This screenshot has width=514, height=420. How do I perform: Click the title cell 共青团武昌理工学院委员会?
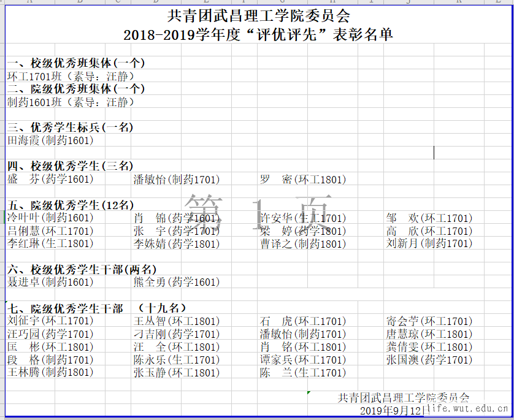pos(258,16)
